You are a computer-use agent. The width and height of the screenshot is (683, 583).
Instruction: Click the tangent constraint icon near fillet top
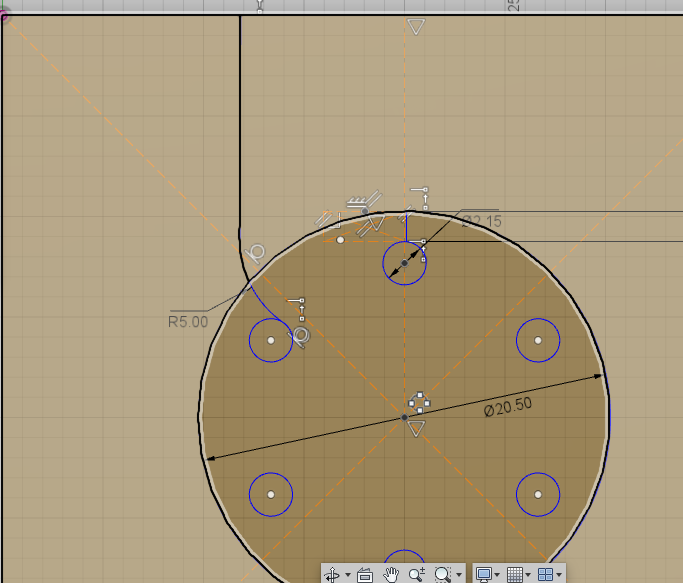(256, 254)
